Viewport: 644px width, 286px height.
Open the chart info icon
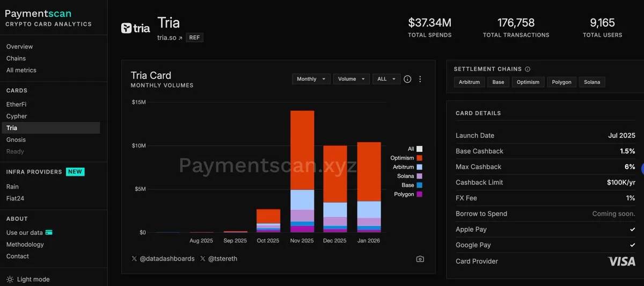click(407, 79)
